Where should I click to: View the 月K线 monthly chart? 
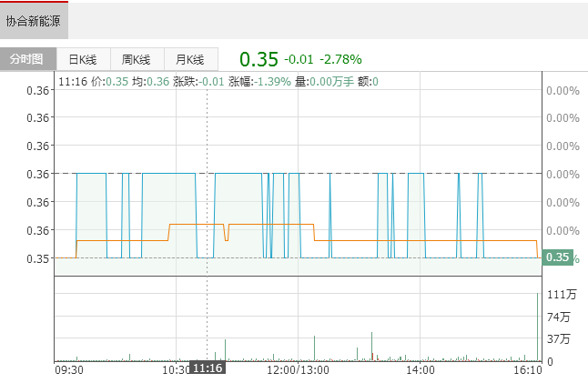(x=190, y=60)
